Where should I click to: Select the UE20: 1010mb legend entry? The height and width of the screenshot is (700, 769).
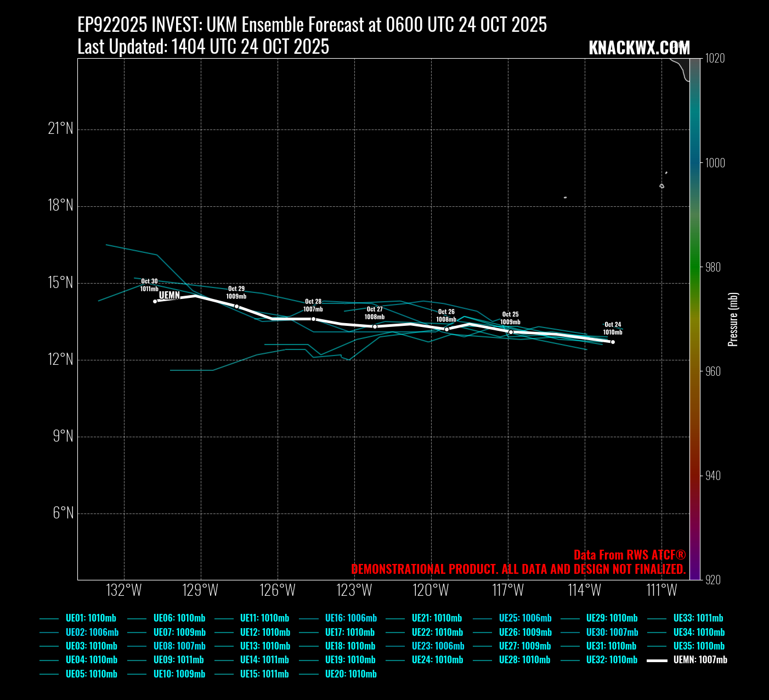tap(351, 674)
